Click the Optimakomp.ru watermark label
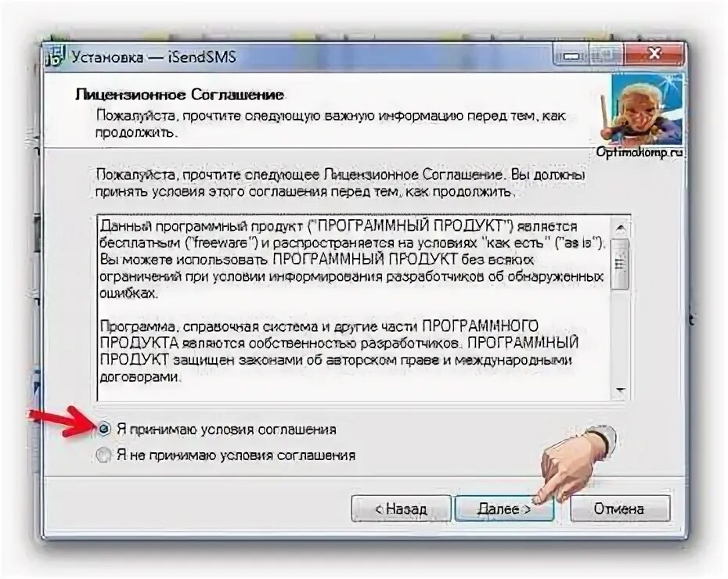The image size is (728, 579). click(x=640, y=152)
